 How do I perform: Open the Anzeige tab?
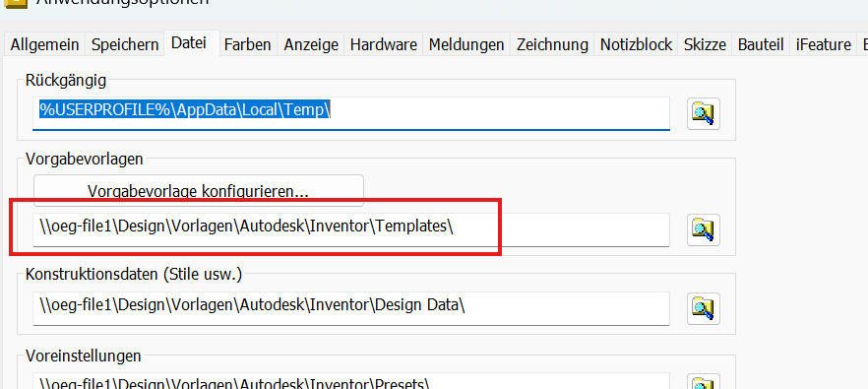[311, 44]
